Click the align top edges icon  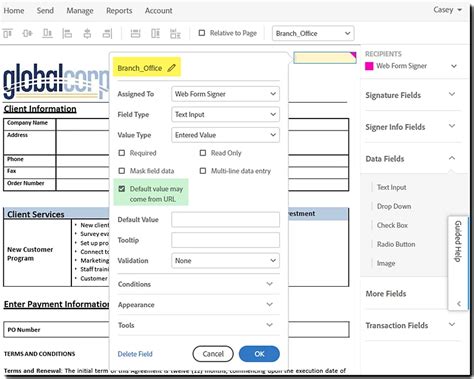tap(7, 34)
